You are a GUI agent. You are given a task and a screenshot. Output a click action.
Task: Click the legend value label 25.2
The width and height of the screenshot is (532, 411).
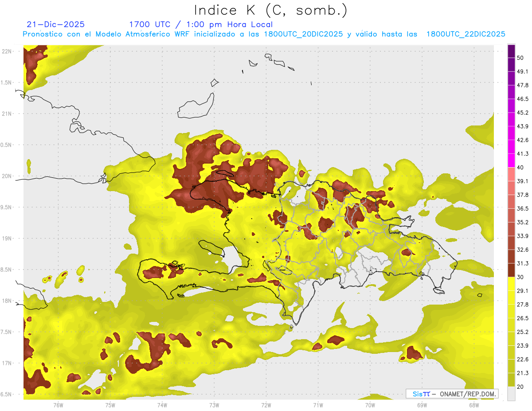point(523,332)
